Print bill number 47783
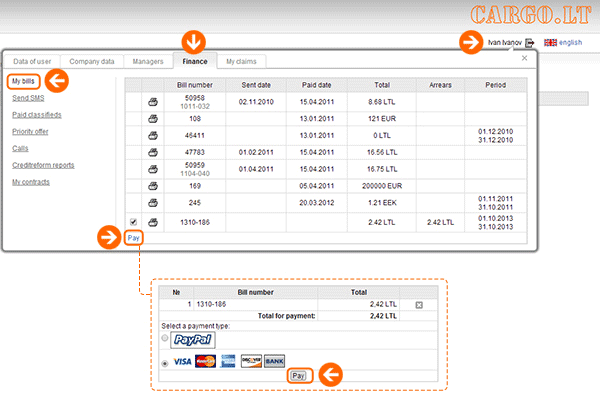 click(x=153, y=151)
